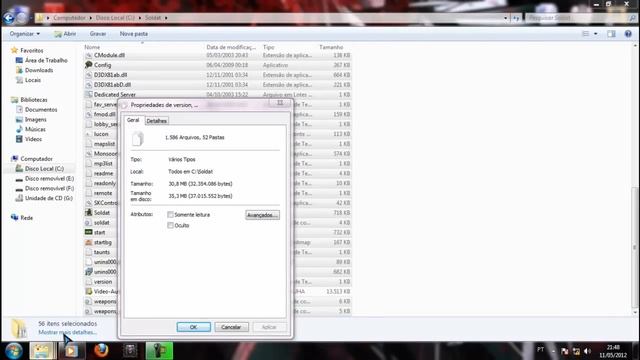Open Imagens library in sidebar

point(36,120)
